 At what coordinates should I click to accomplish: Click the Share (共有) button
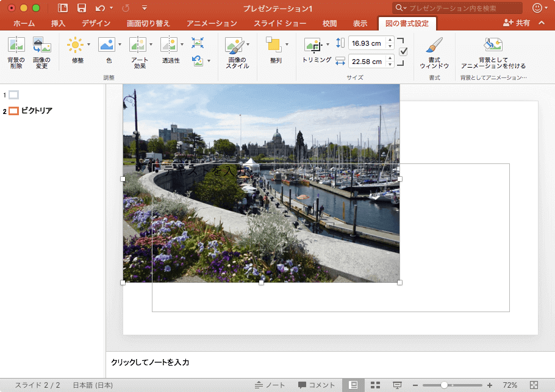(517, 23)
